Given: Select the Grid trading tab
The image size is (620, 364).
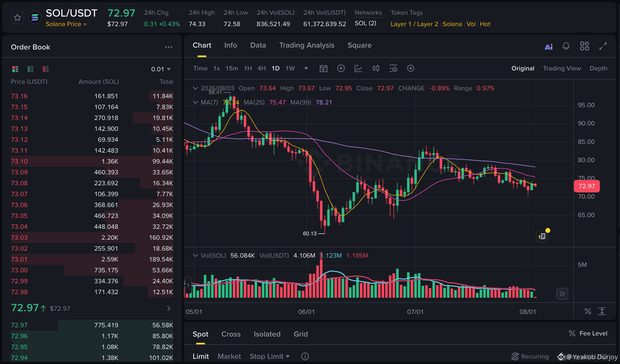Looking at the screenshot, I should [x=301, y=334].
